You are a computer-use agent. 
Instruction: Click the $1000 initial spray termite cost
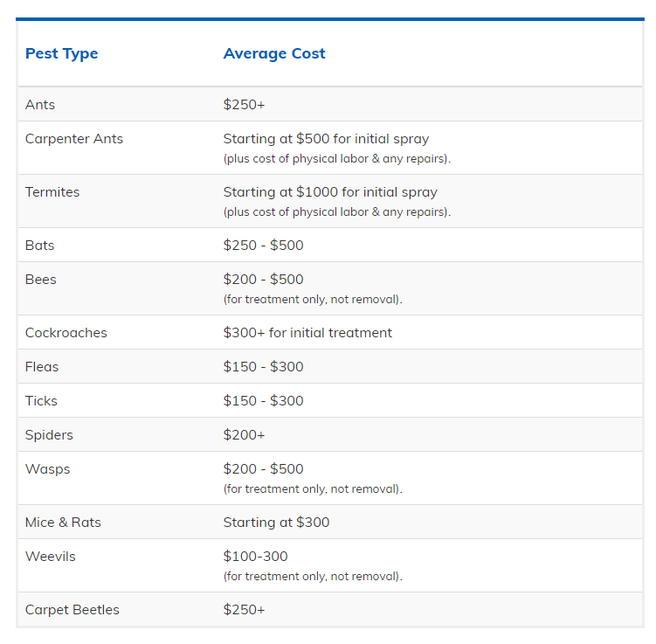point(330,192)
